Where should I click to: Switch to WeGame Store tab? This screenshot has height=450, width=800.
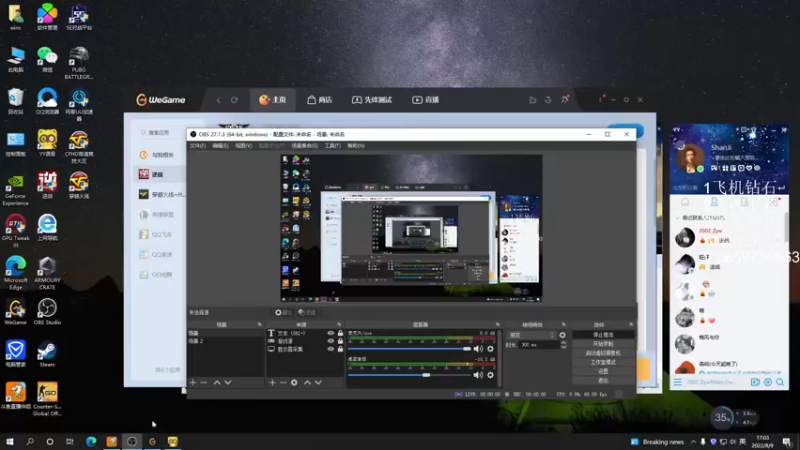319,100
